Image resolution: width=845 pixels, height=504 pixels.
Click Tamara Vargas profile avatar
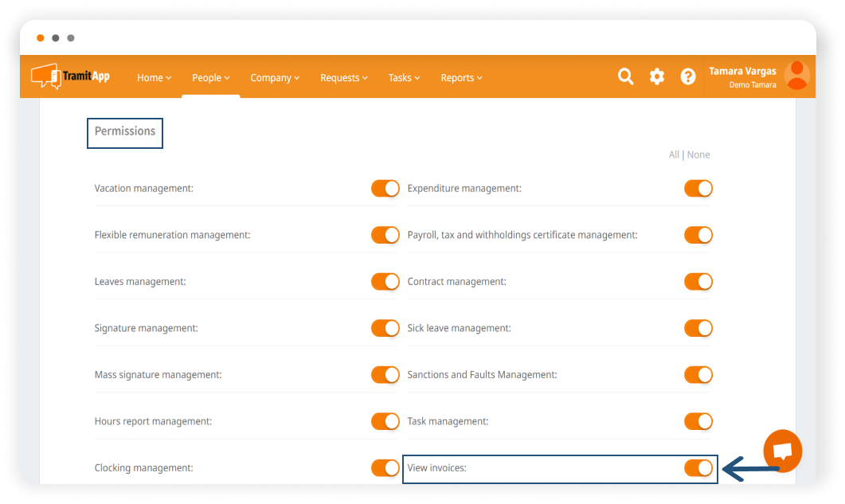pyautogui.click(x=796, y=76)
